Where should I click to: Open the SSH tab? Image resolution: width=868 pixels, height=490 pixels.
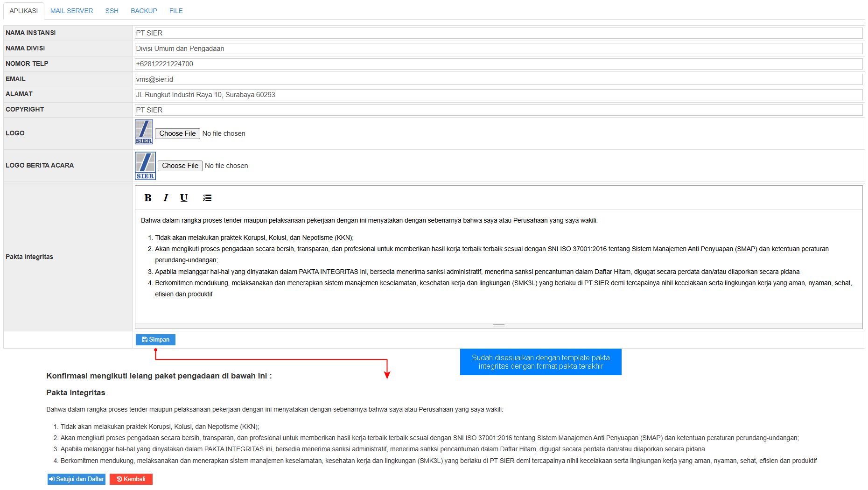tap(112, 11)
